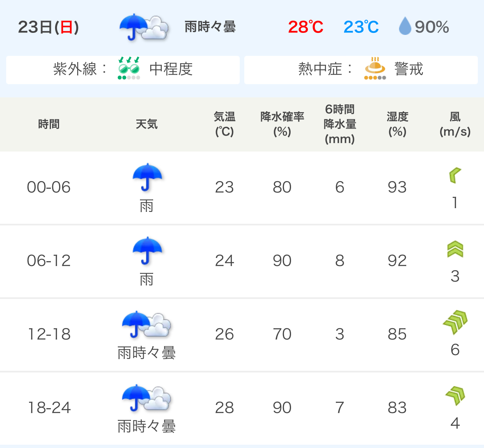Click the rain-and-cloud icon beside 23日

click(143, 28)
